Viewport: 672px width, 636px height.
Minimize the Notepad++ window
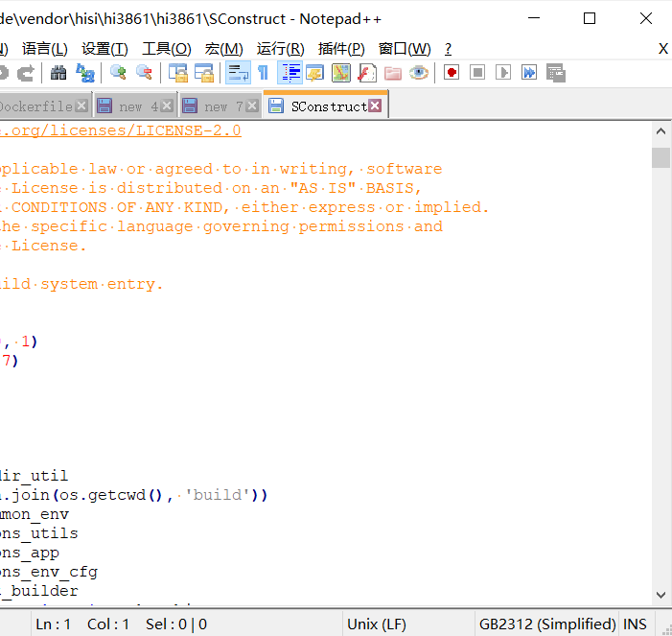point(534,18)
